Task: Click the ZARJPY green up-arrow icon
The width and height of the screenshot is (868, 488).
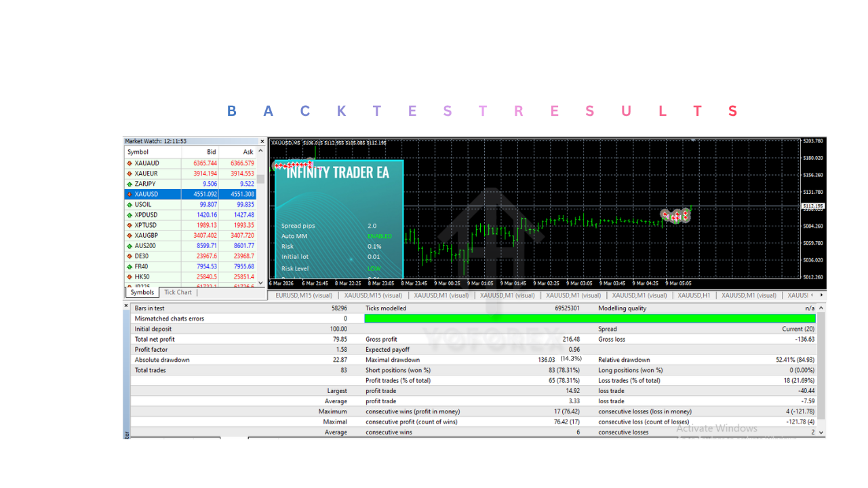Action: coord(130,184)
